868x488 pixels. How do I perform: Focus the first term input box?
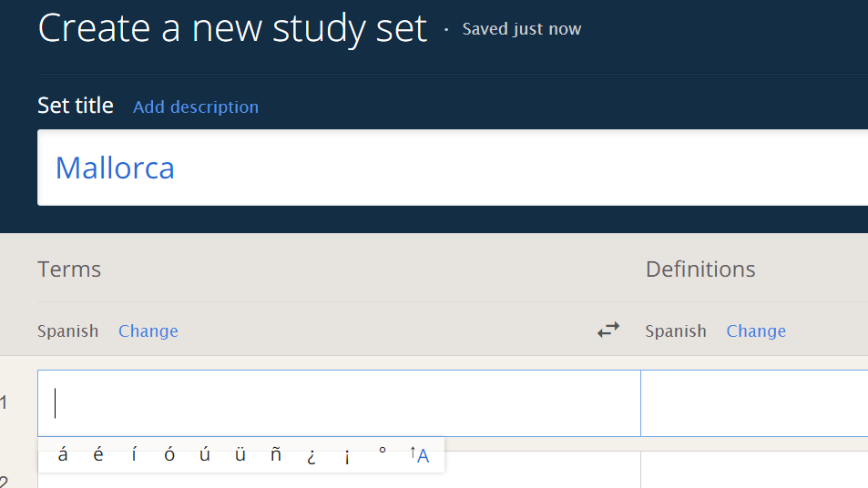pyautogui.click(x=339, y=403)
